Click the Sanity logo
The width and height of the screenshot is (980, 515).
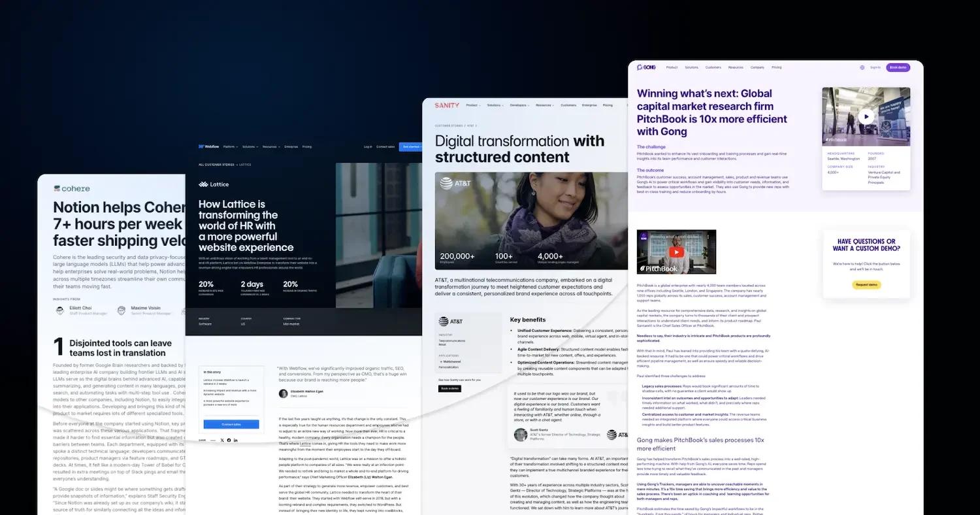446,105
